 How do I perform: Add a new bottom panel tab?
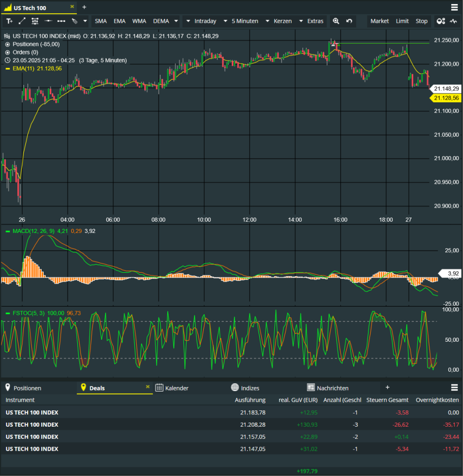click(x=387, y=388)
